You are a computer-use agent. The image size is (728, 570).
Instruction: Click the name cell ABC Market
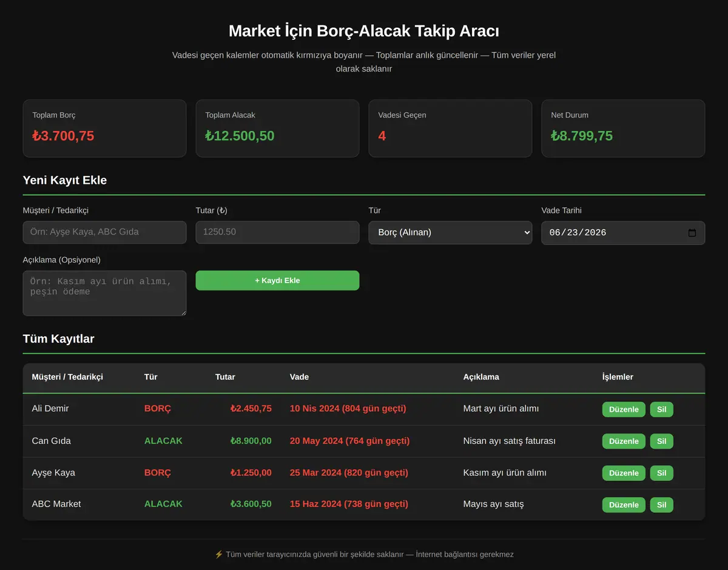tap(56, 504)
